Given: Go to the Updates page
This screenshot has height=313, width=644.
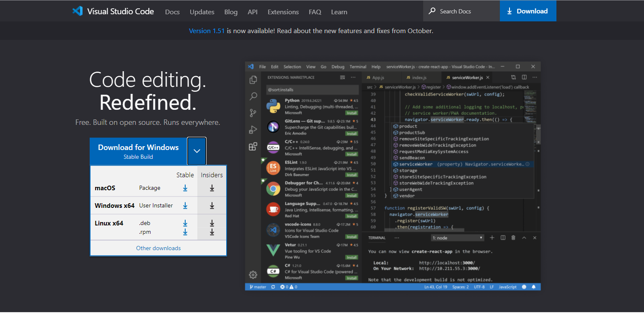Looking at the screenshot, I should pyautogui.click(x=202, y=12).
